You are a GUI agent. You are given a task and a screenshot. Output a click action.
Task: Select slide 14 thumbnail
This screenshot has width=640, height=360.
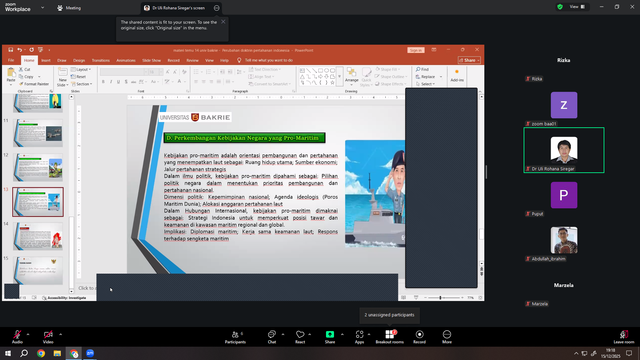coord(38,236)
